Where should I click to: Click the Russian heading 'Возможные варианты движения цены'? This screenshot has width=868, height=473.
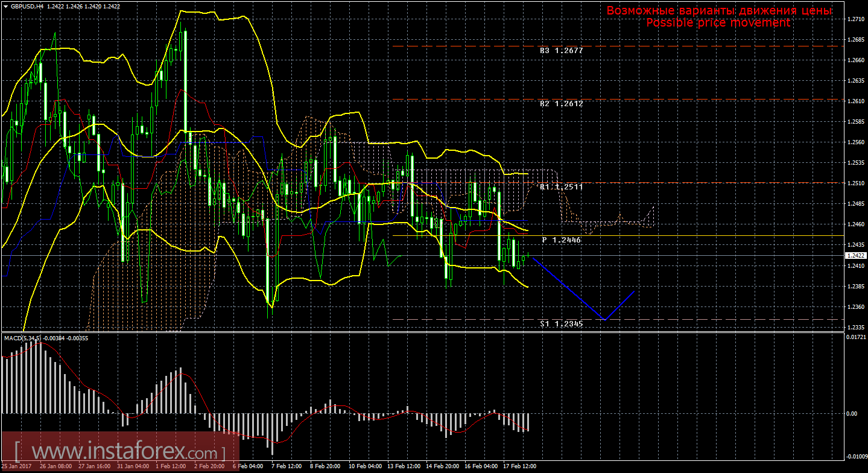pos(719,11)
